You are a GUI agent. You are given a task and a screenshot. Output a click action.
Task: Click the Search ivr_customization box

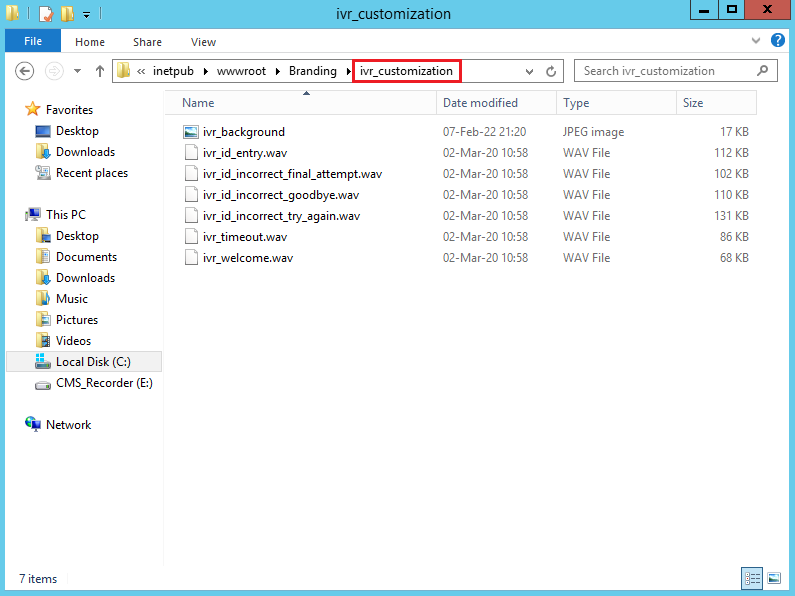[666, 71]
